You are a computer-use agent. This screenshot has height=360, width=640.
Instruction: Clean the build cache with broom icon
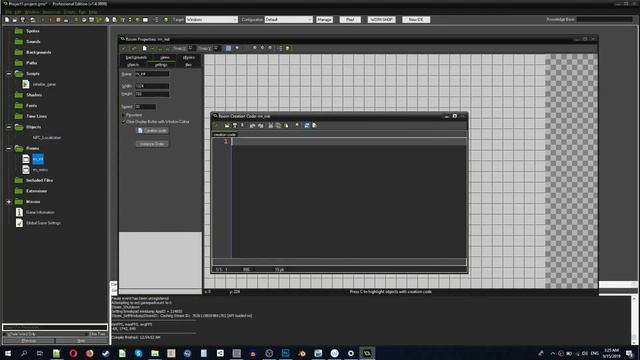tap(66, 20)
